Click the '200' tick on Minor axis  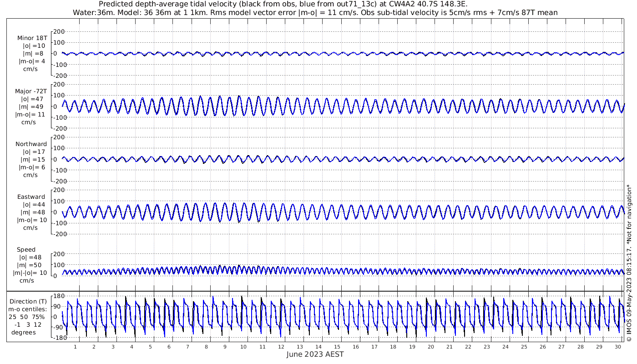[x=59, y=31]
